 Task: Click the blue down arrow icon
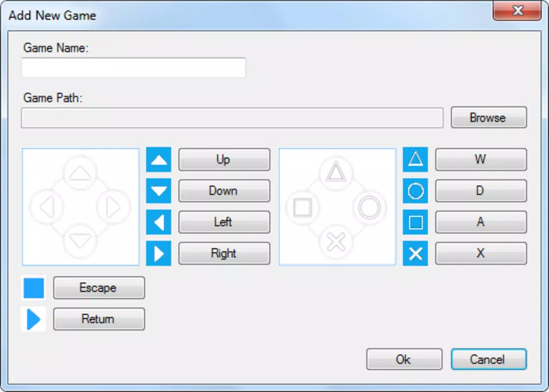click(158, 191)
